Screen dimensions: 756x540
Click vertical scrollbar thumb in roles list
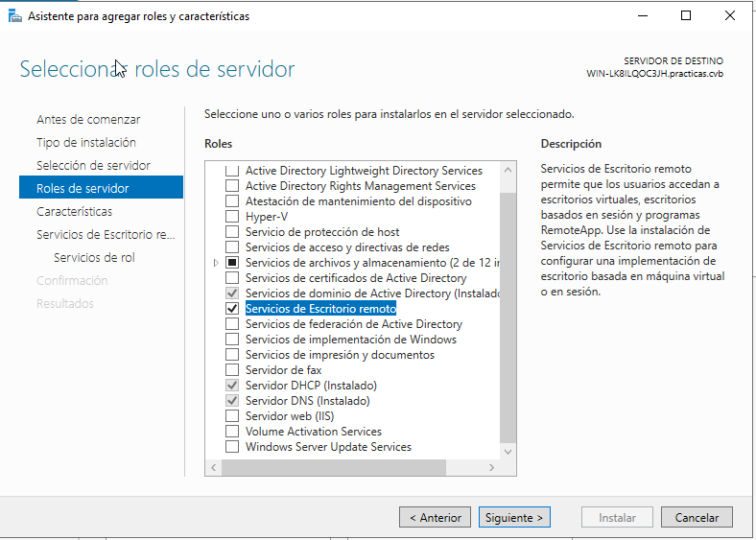pyautogui.click(x=508, y=317)
